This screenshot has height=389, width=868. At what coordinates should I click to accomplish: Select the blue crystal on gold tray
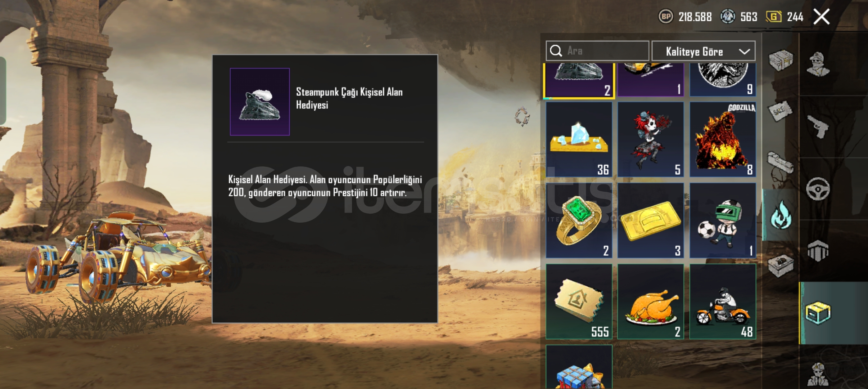click(579, 139)
